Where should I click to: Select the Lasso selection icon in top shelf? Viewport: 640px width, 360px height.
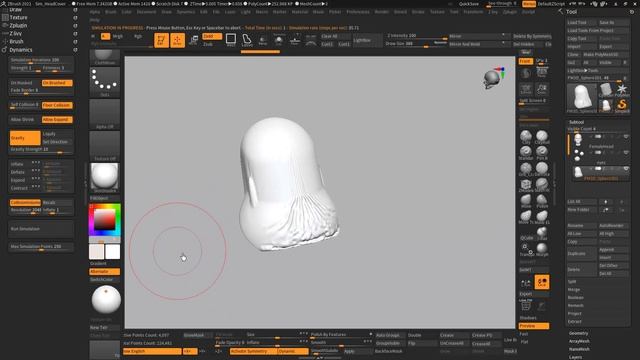[x=247, y=40]
